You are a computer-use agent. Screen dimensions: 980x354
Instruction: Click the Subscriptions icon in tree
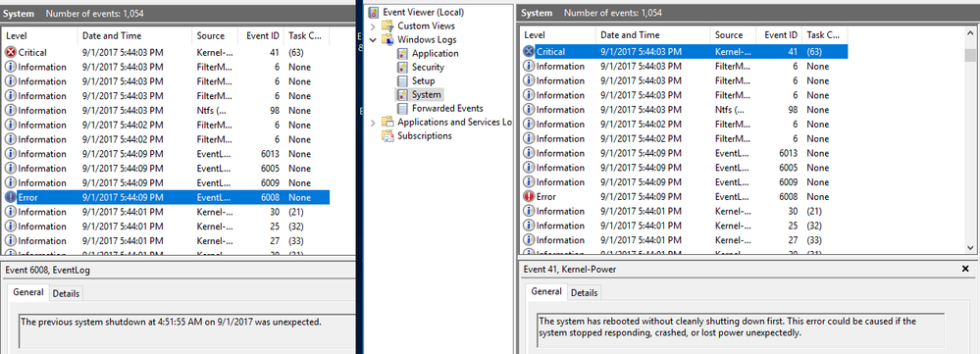[x=388, y=135]
